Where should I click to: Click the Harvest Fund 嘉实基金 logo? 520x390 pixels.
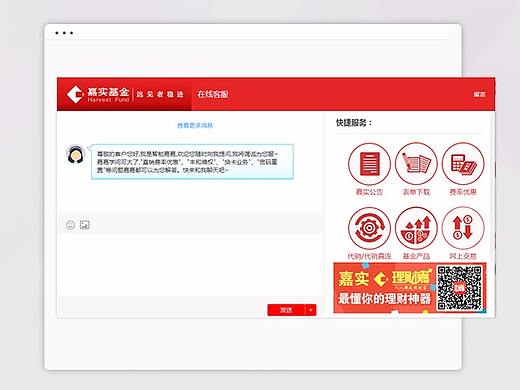click(x=98, y=94)
